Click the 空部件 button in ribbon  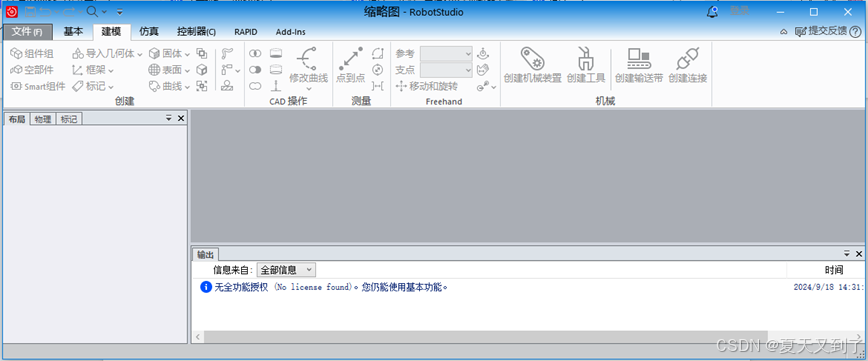pyautogui.click(x=32, y=70)
